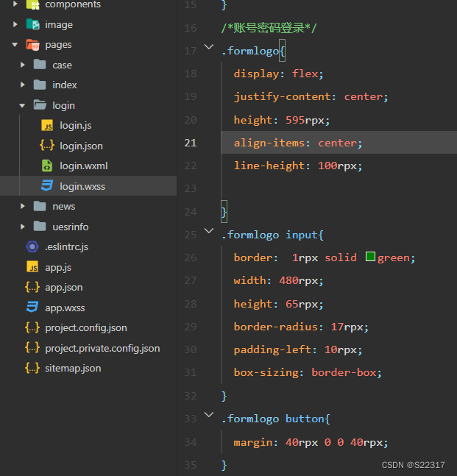Screen dimensions: 457x476
Task: Click the index folder icon
Action: coord(40,85)
